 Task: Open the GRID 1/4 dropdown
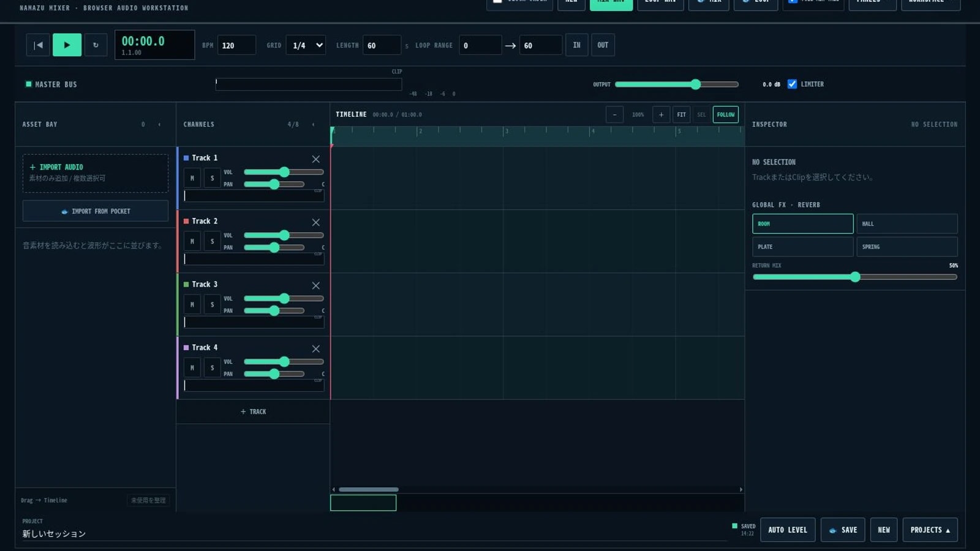306,45
